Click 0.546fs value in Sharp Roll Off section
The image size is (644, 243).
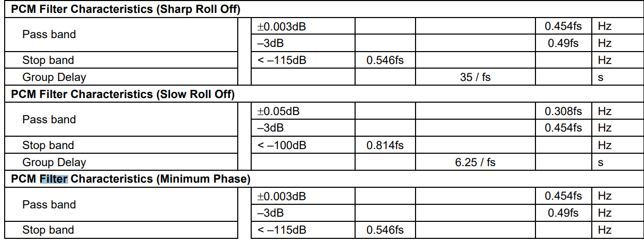click(x=385, y=60)
